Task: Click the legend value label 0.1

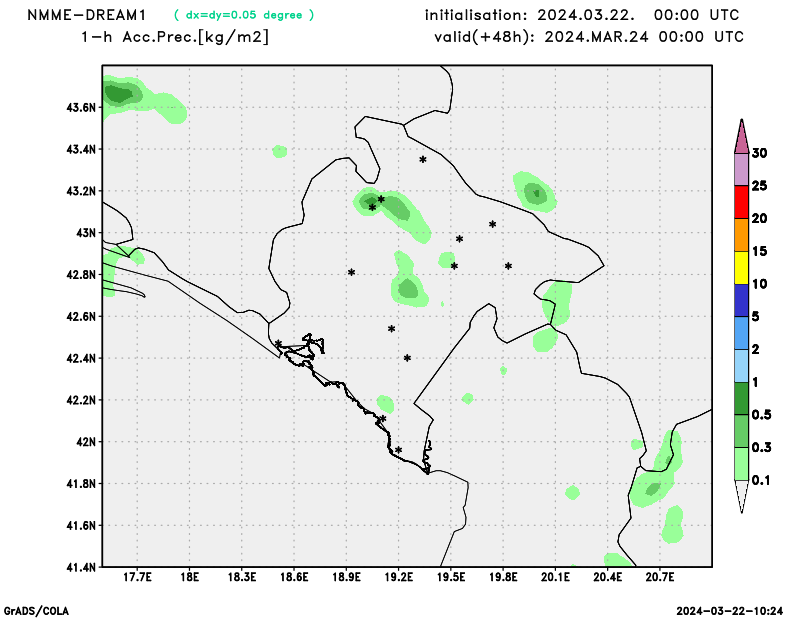Action: pyautogui.click(x=761, y=480)
